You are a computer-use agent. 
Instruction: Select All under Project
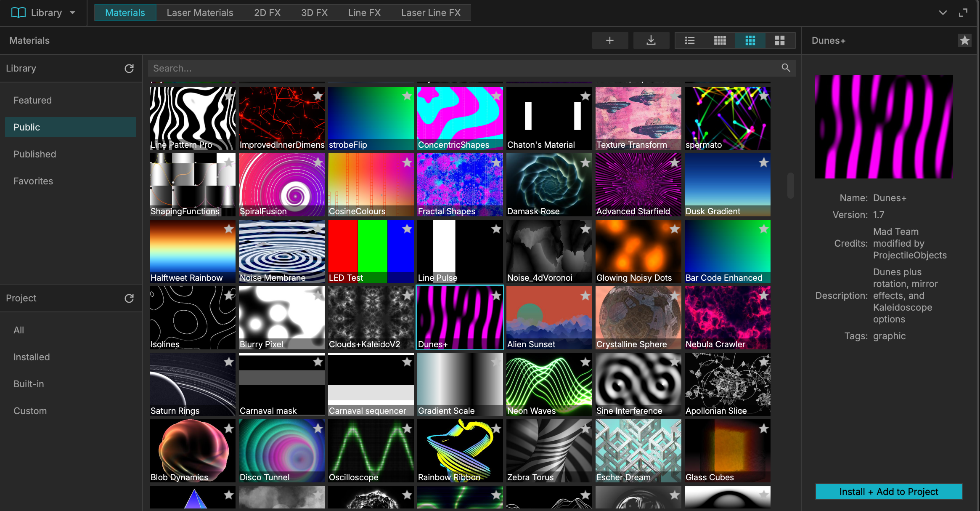coord(71,330)
